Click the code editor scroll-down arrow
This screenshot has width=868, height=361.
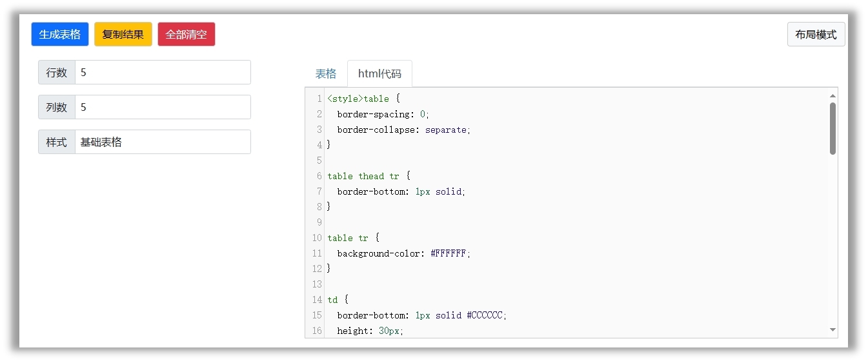[833, 330]
